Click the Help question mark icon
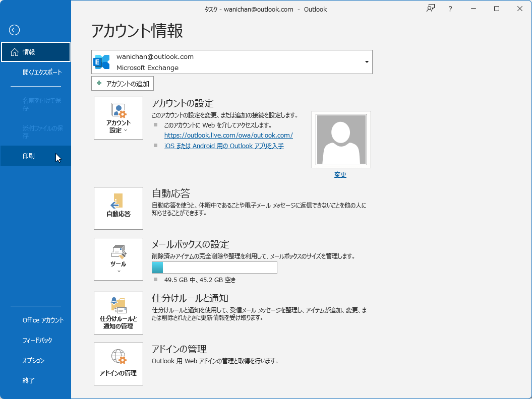Screen dimensions: 532x399 click(x=450, y=9)
